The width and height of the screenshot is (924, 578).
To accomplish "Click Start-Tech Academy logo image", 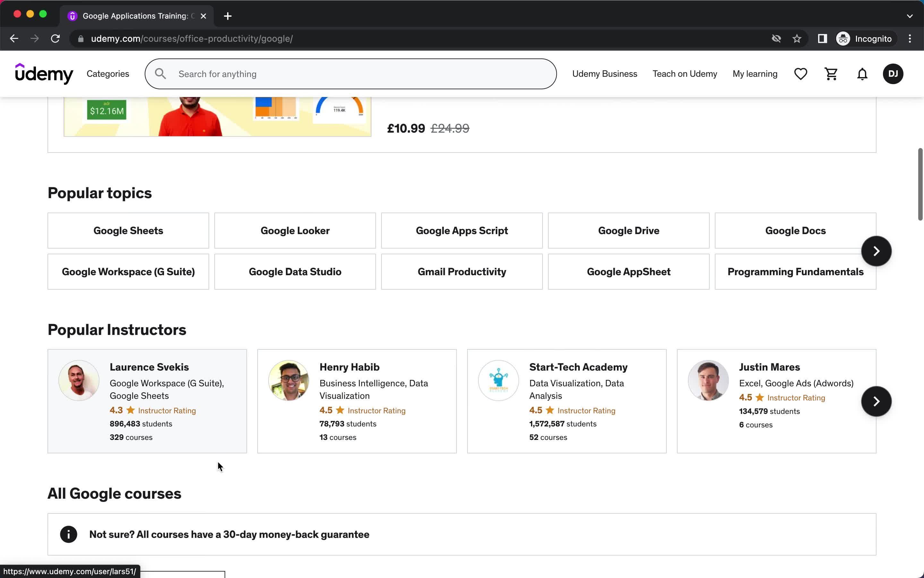I will [x=498, y=381].
